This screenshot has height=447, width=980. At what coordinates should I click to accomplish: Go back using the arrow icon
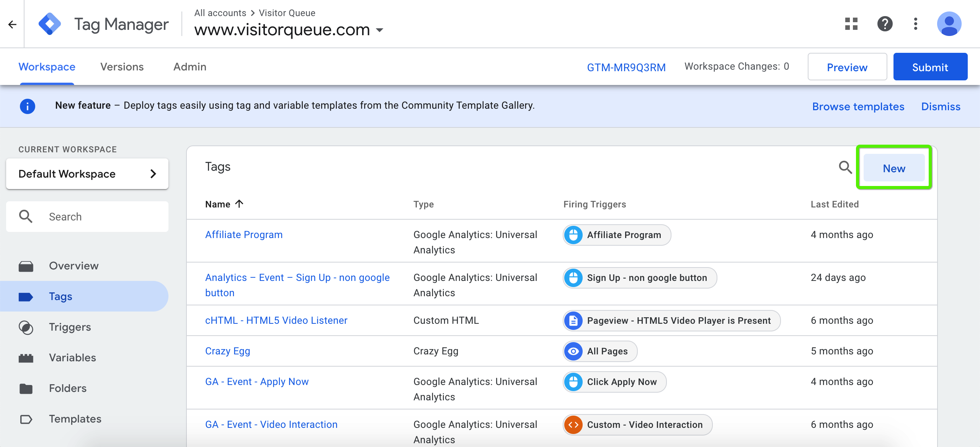(x=12, y=24)
